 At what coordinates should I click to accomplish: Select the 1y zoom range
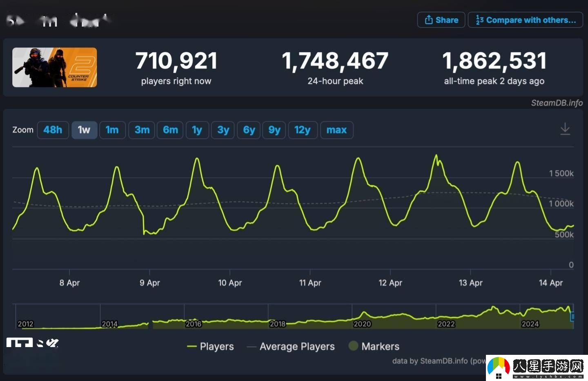(197, 130)
